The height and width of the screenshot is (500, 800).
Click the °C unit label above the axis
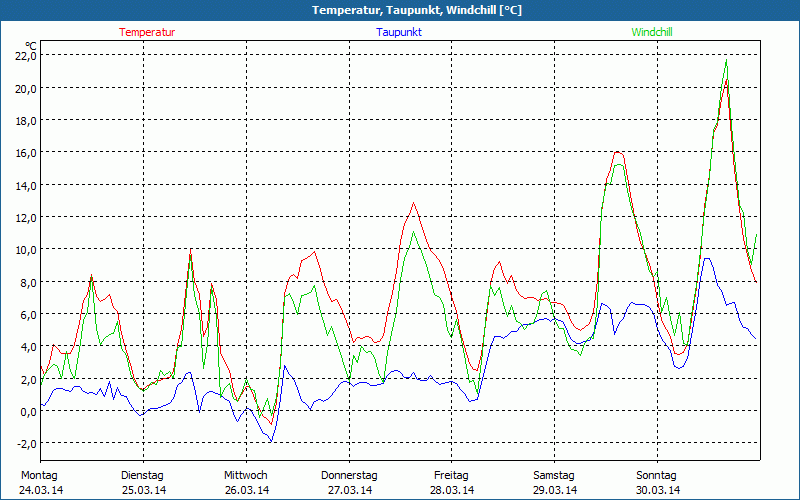click(x=30, y=46)
